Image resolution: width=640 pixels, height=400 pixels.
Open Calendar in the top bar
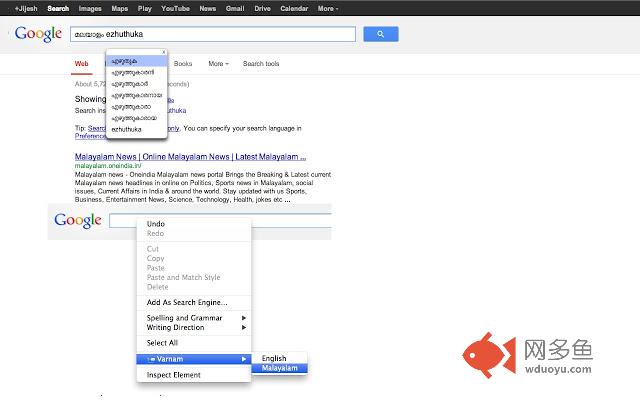(x=294, y=9)
